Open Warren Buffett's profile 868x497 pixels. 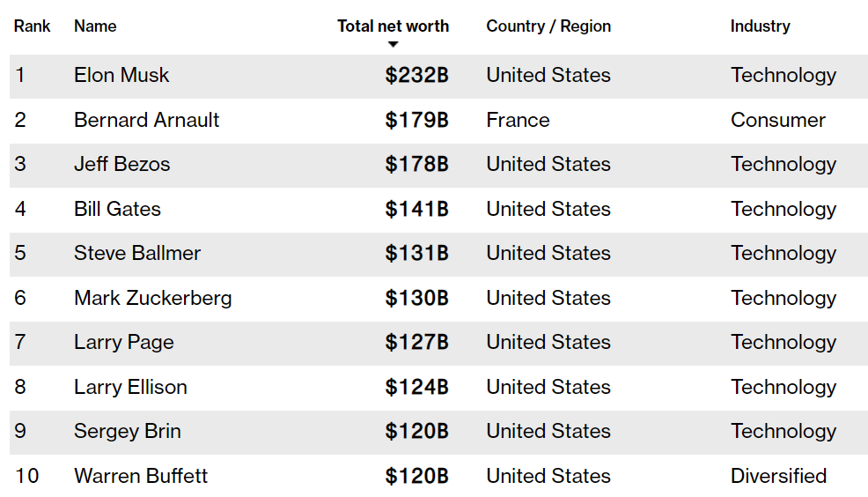pyautogui.click(x=141, y=476)
